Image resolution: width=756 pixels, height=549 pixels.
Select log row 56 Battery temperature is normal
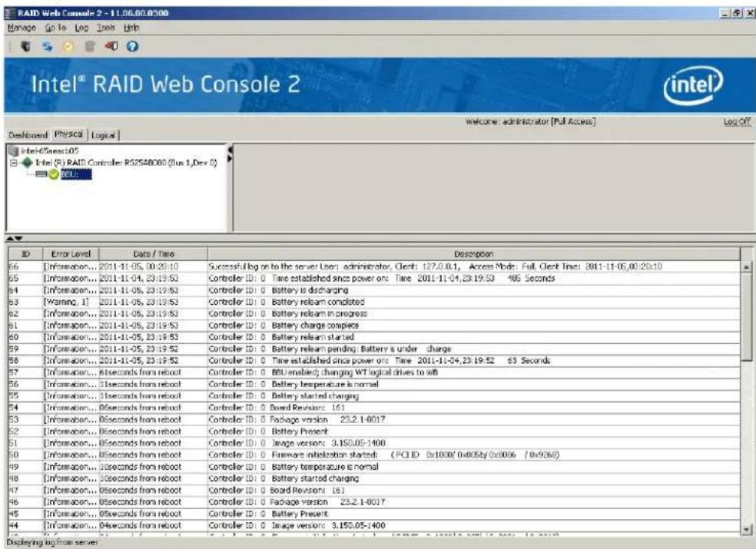[x=374, y=385]
